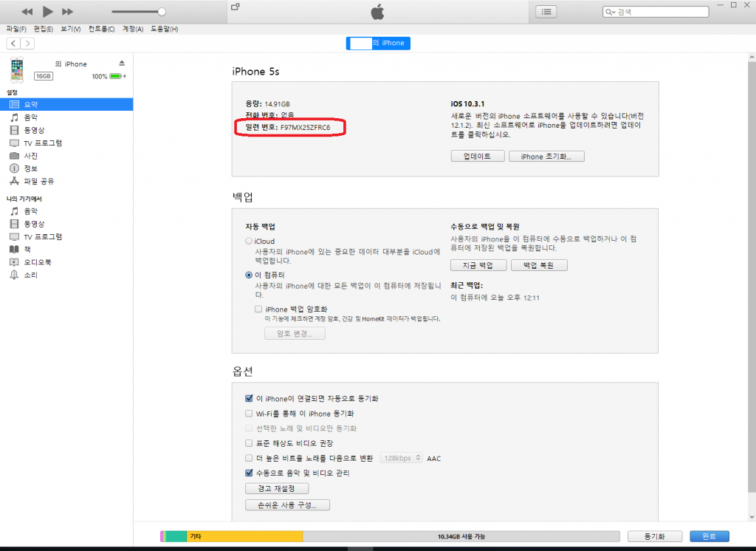Viewport: 756px width, 551px height.
Task: Enable 표준 해상도 비디오 권장 checkbox
Action: pos(249,443)
